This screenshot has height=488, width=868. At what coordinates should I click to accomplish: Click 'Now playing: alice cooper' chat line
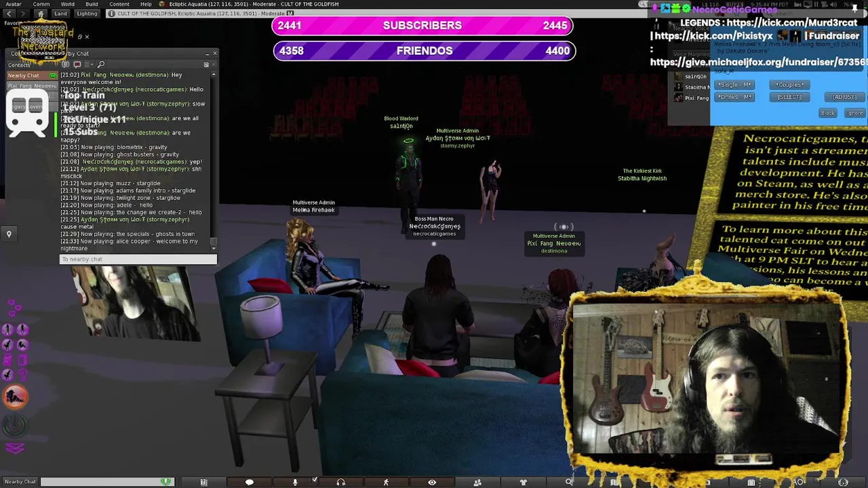(129, 245)
